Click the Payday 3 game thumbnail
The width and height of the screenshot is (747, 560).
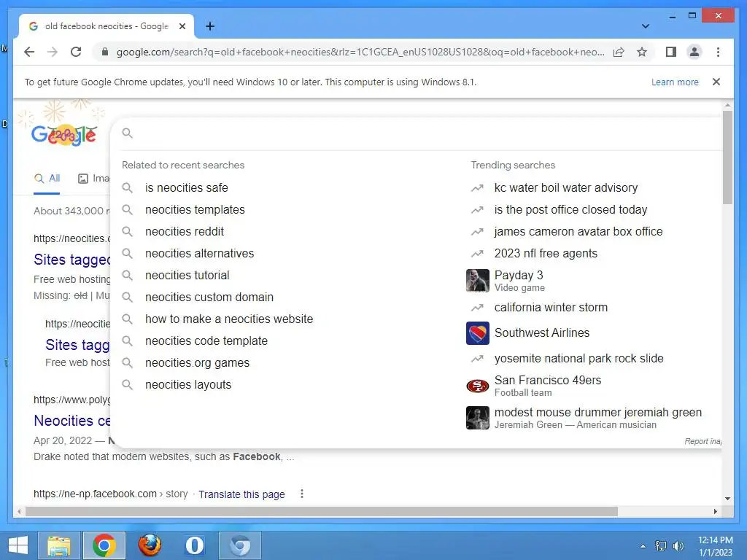[x=477, y=281]
